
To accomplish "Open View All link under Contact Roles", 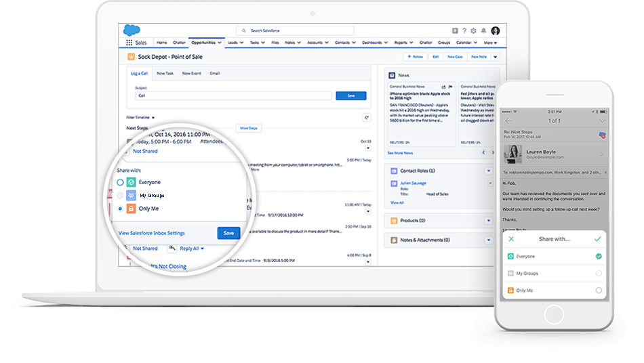I will coord(397,202).
